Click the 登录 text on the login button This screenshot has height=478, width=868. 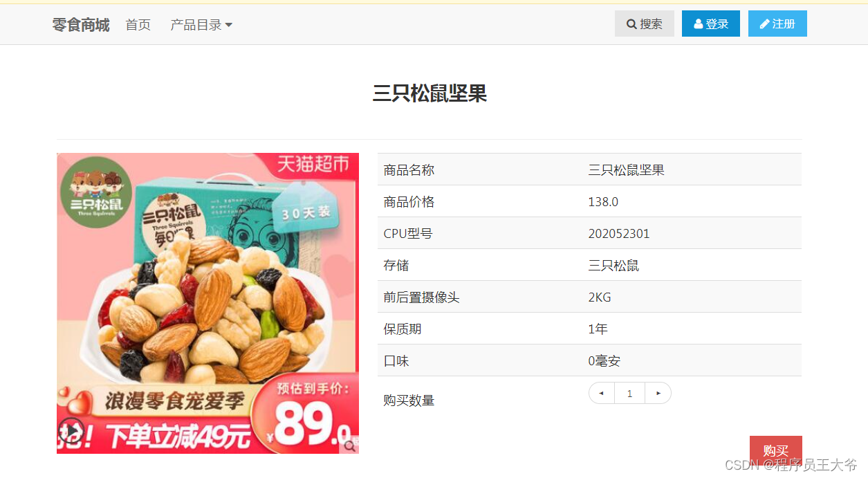(717, 24)
